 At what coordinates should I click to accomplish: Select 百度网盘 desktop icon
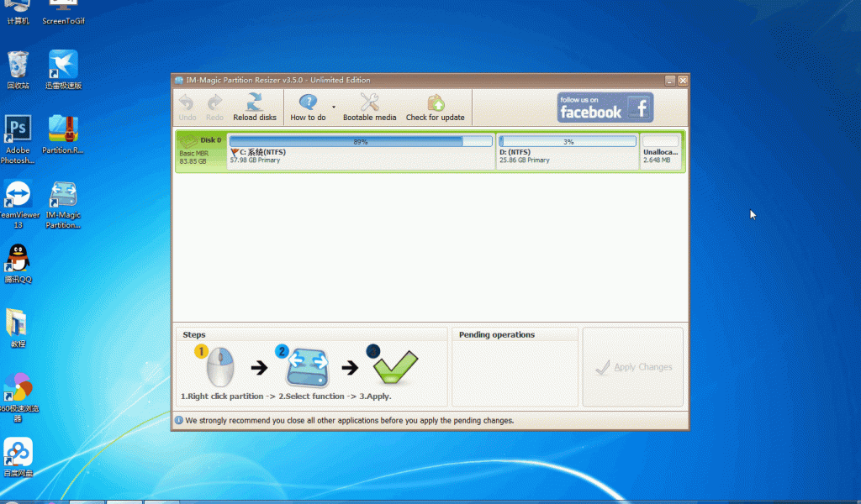pos(18,458)
